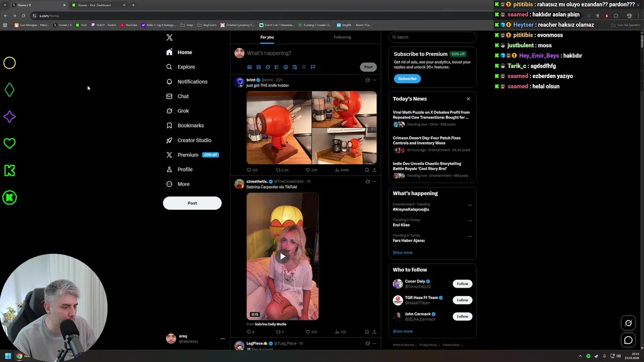Open emoji picker in composer
Screen dimensions: 644x362
286,67
